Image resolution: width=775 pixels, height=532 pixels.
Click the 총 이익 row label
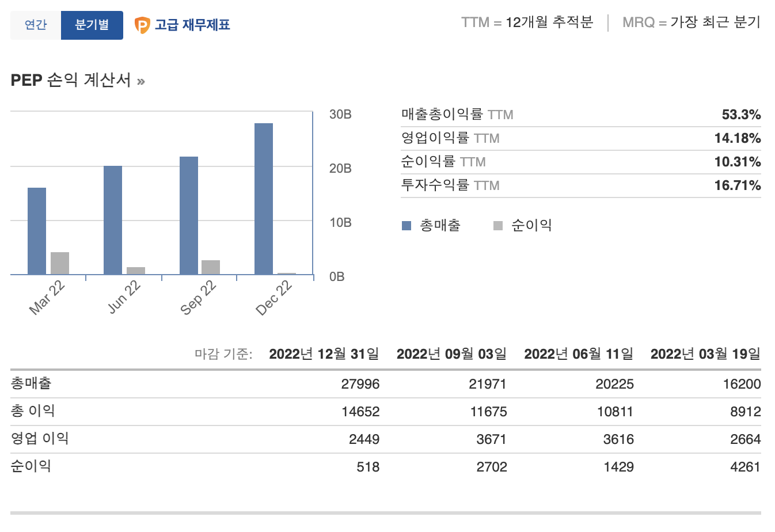(x=33, y=411)
